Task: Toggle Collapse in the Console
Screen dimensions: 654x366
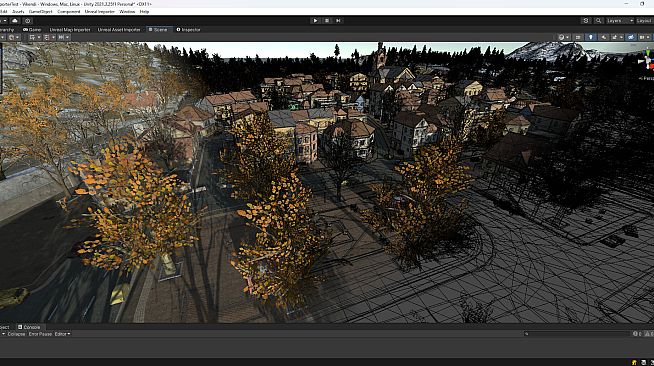Action: click(x=16, y=334)
